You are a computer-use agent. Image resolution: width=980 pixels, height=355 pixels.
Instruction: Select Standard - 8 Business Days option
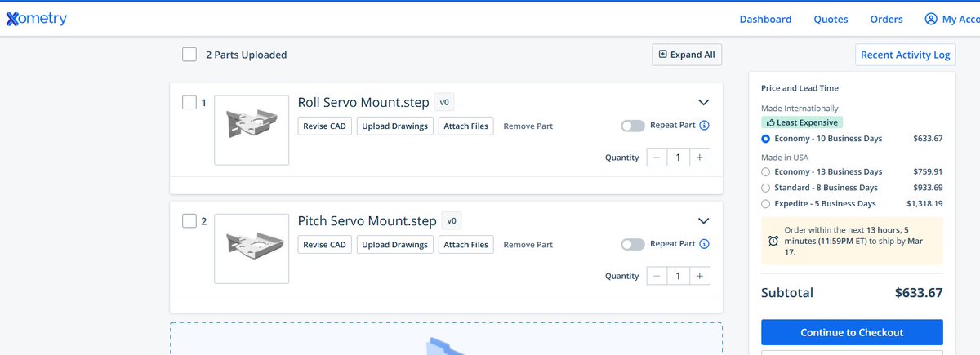click(x=765, y=188)
